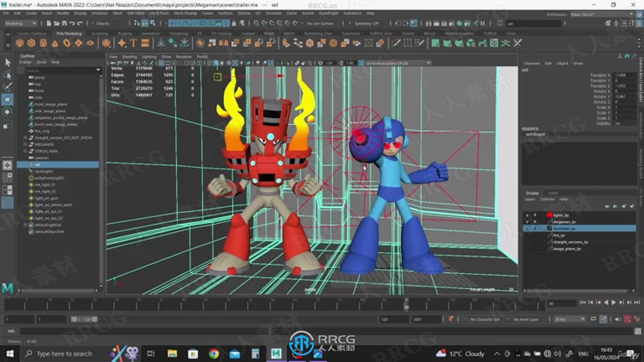Open Chrome from the Windows taskbar

(214, 354)
